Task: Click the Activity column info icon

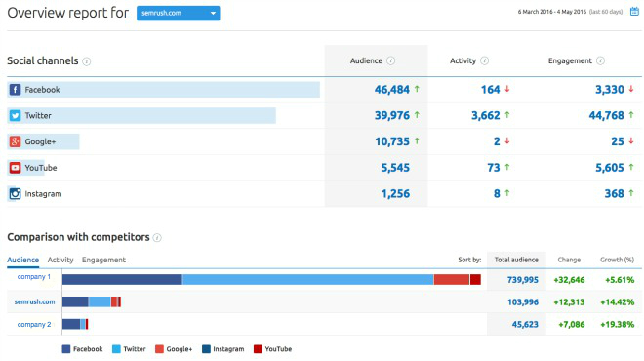Action: coord(485,60)
